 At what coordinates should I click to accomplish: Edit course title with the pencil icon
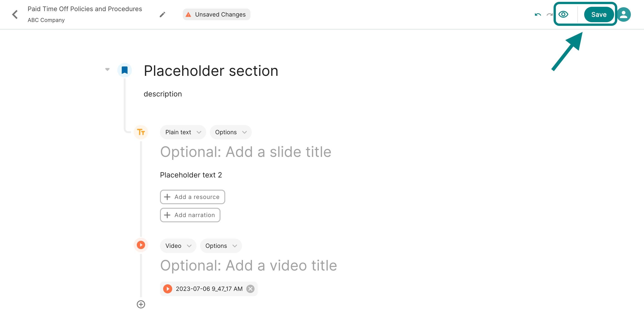[162, 14]
